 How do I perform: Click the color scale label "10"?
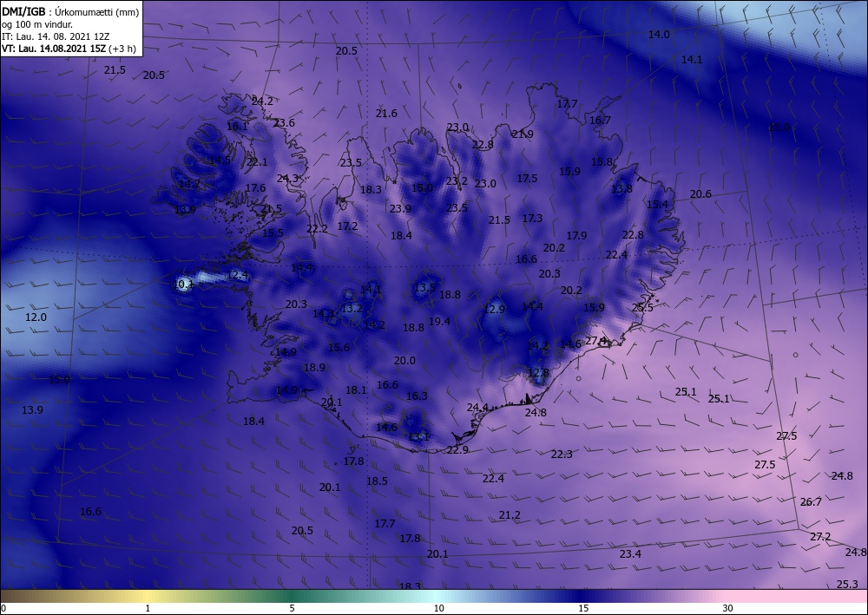pos(438,608)
